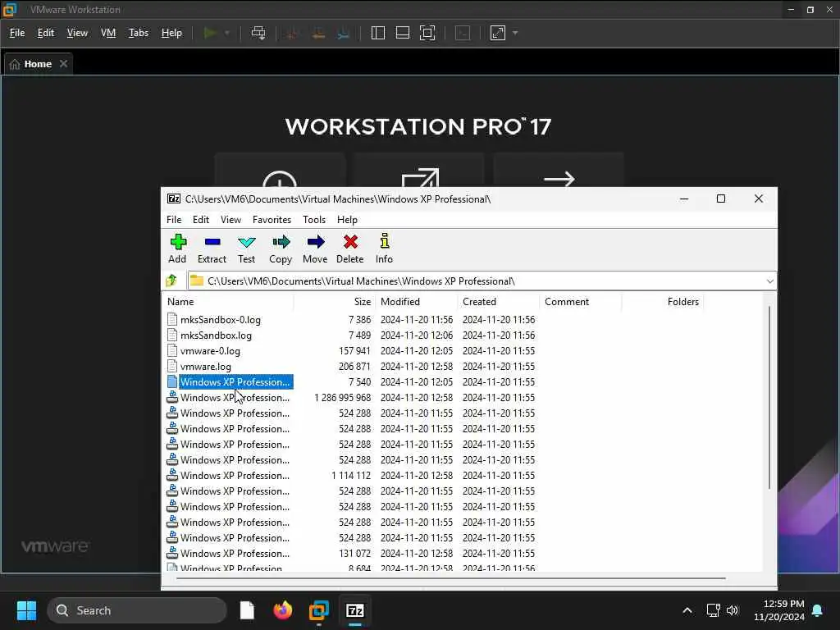Screen dimensions: 840x630
Task: Toggle the VMware library sidebar icon
Action: (x=377, y=33)
